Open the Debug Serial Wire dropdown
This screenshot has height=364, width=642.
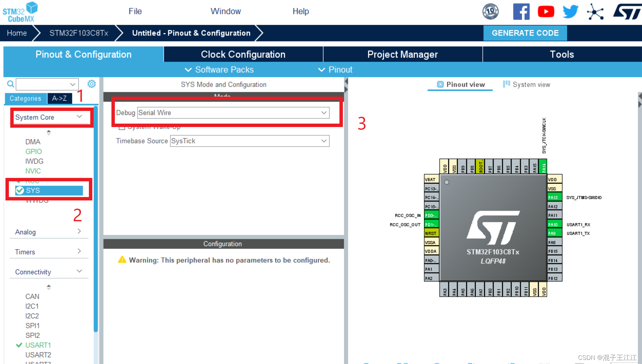pyautogui.click(x=233, y=113)
